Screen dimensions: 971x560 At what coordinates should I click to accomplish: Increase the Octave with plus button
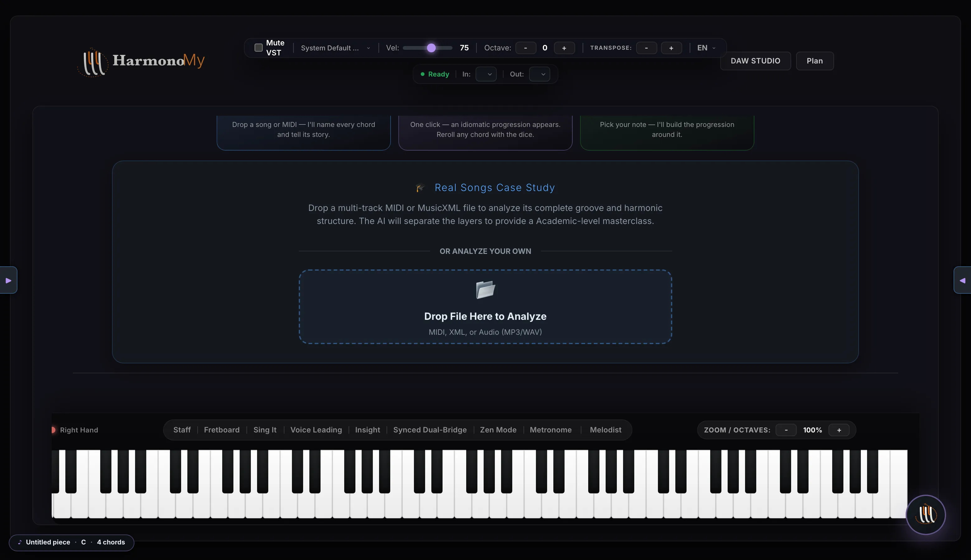564,48
